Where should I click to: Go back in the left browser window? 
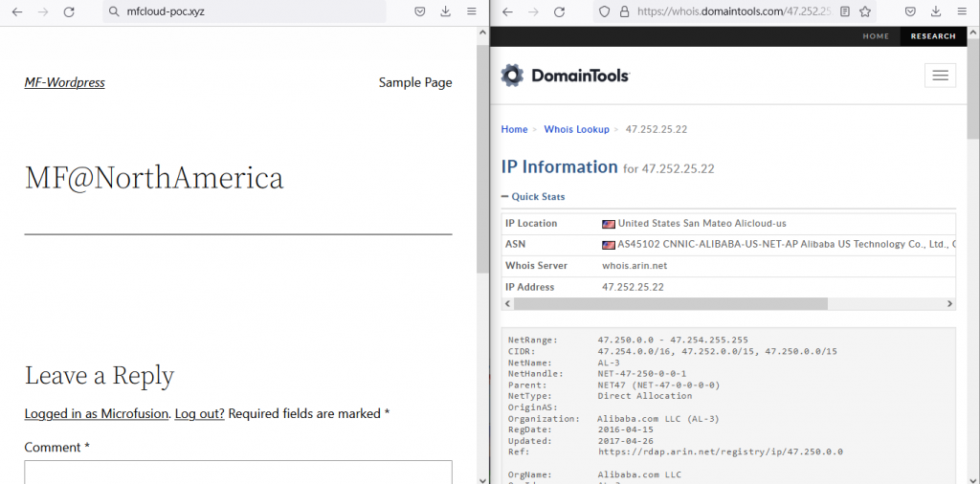click(x=17, y=11)
